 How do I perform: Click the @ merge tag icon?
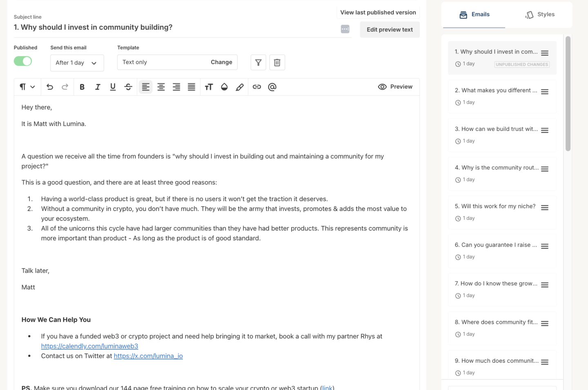272,87
